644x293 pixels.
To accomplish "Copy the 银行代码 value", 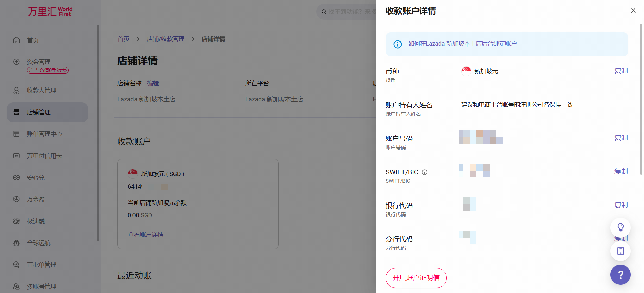I will [x=621, y=205].
